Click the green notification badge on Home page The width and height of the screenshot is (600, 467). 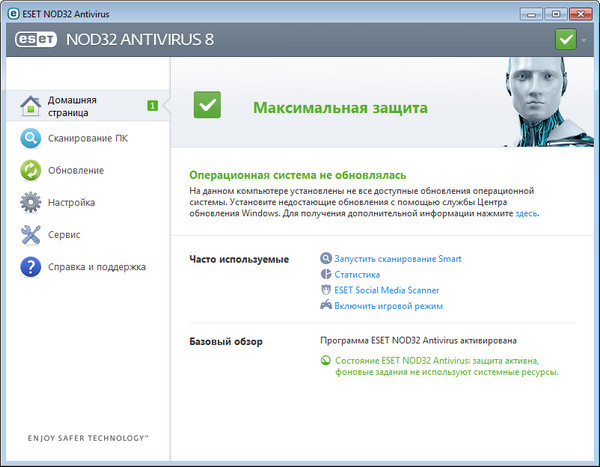tap(152, 105)
